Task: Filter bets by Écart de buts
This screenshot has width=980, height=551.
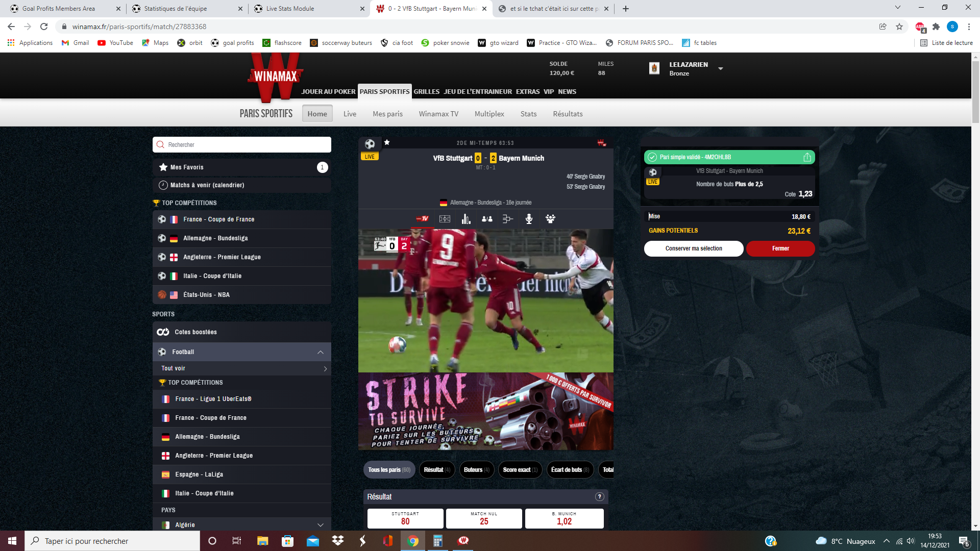Action: (570, 470)
